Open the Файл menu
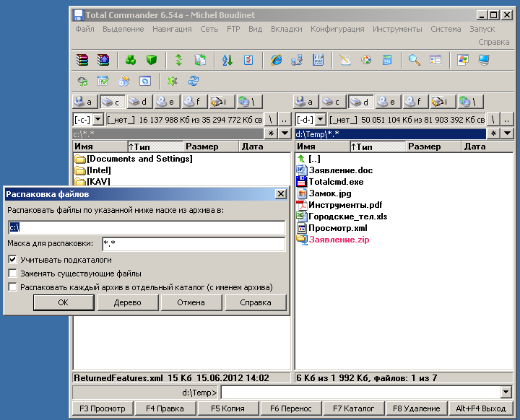Screen dimensions: 520x420 [84, 29]
